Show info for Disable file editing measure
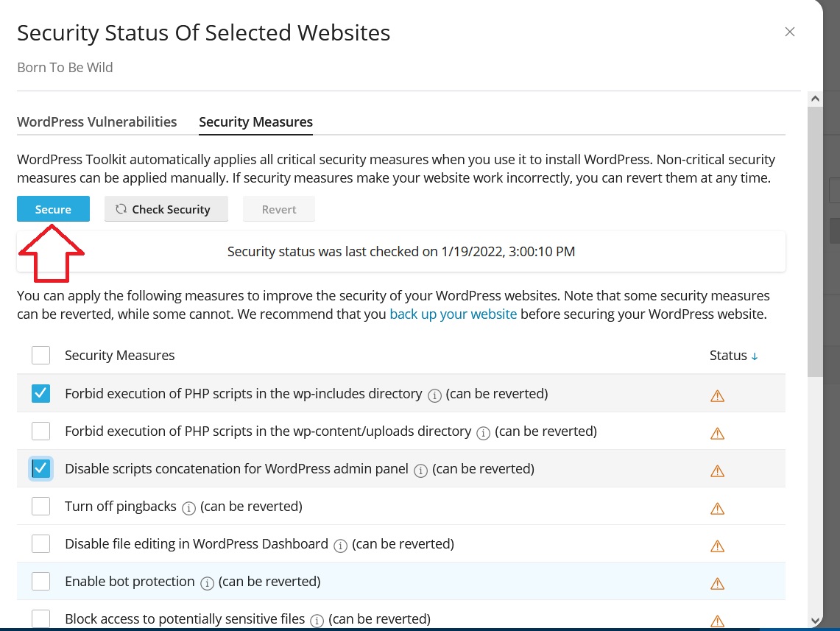The image size is (840, 631). pos(340,546)
